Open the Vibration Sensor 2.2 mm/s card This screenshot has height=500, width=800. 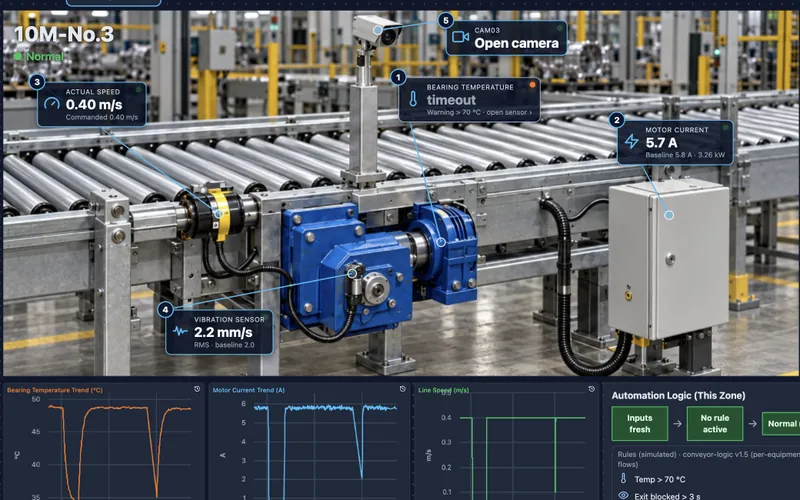(x=219, y=332)
